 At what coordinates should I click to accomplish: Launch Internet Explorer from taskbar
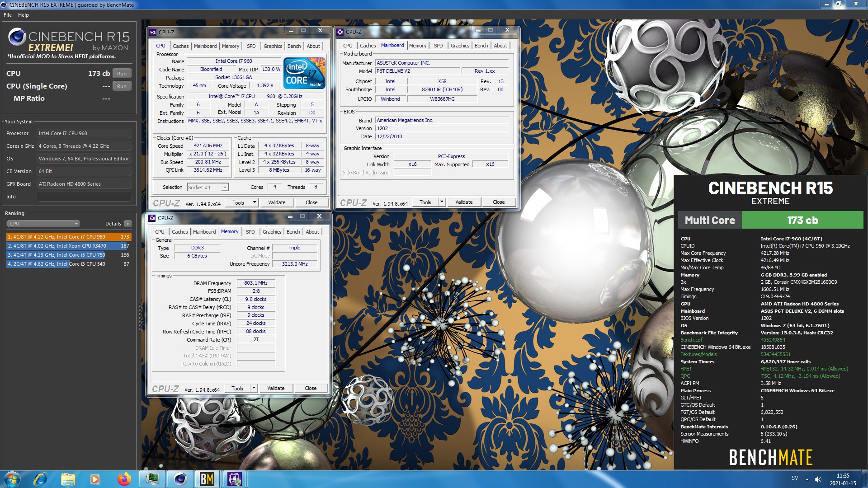40,479
